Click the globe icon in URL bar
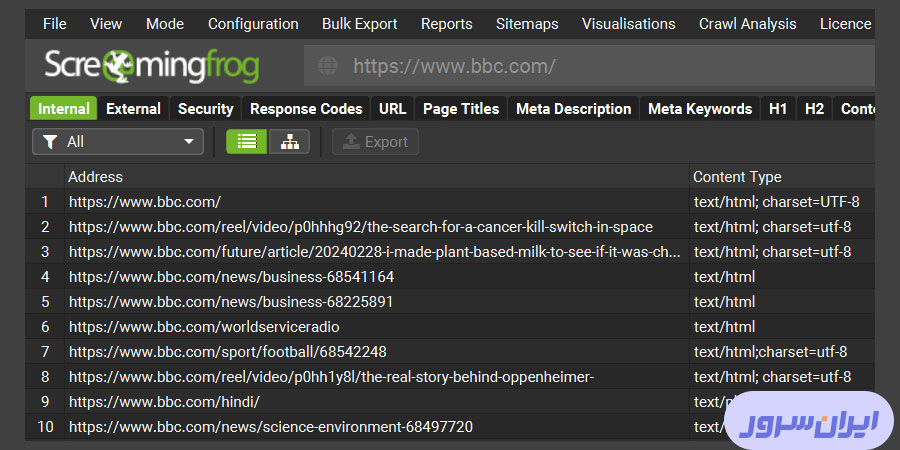Viewport: 900px width, 450px height. [x=328, y=67]
